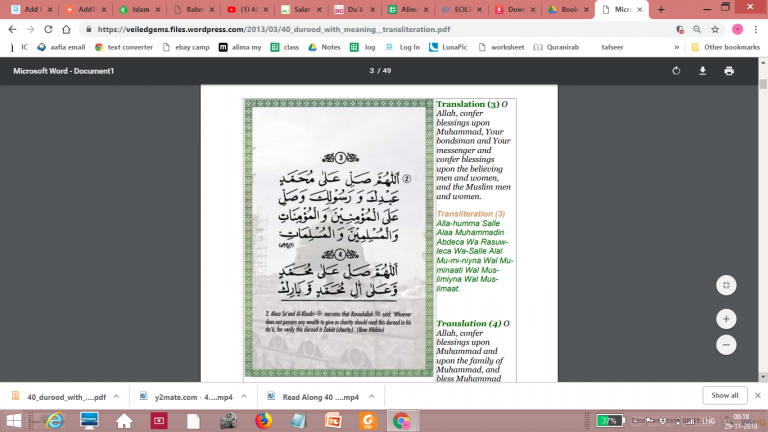Switch to the ECIL tab
This screenshot has height=432, width=768.
[461, 9]
